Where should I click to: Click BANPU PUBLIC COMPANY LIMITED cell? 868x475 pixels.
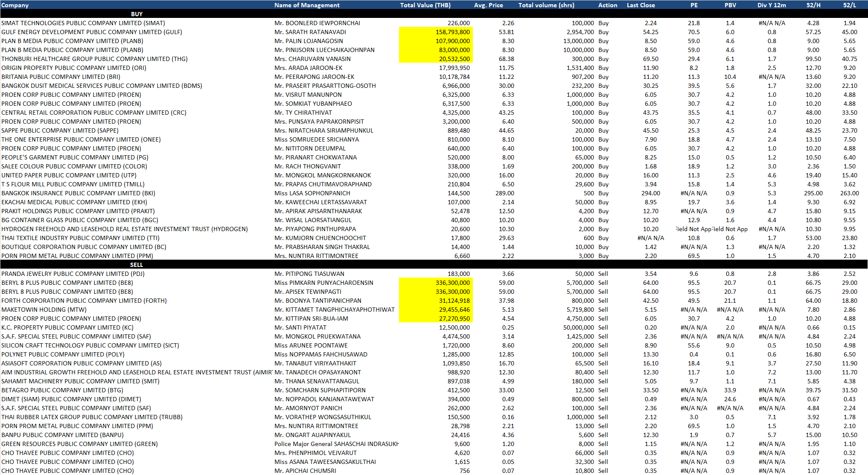(62, 435)
